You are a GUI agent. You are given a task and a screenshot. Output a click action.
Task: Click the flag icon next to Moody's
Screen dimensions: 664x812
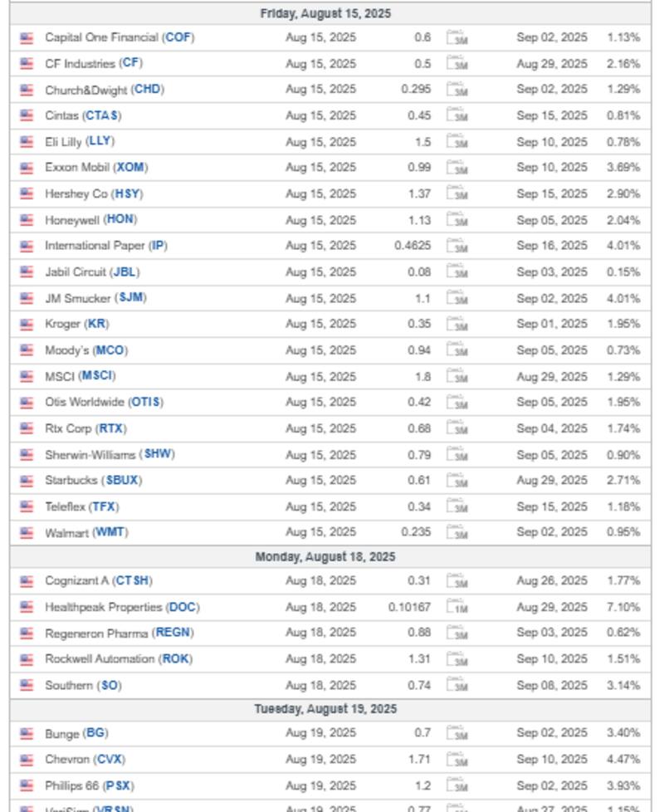click(27, 350)
